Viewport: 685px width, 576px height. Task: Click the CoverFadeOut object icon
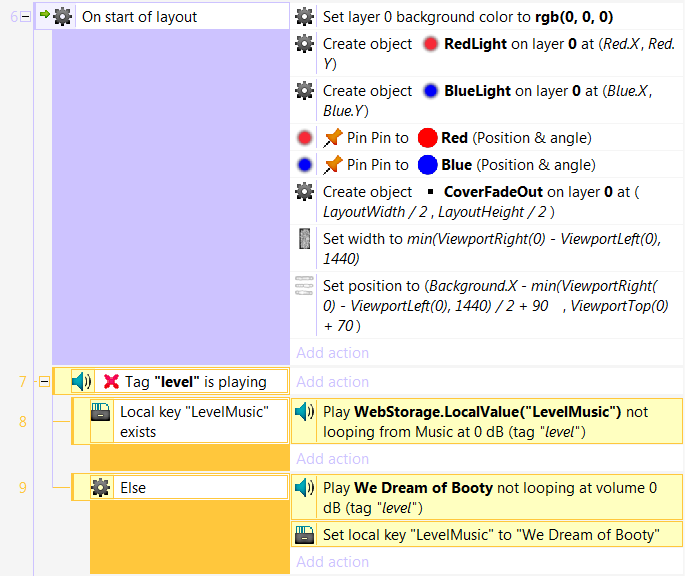[x=431, y=192]
